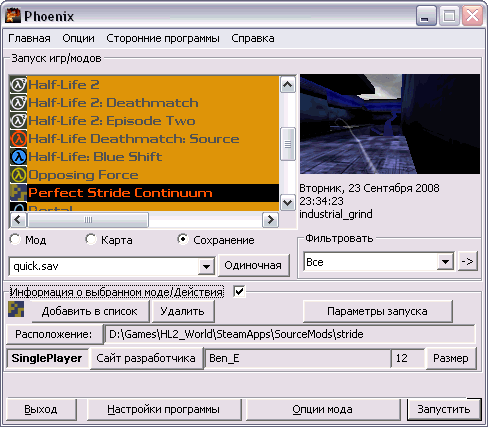Click the Расположение: button
488x427 pixels.
(54, 334)
